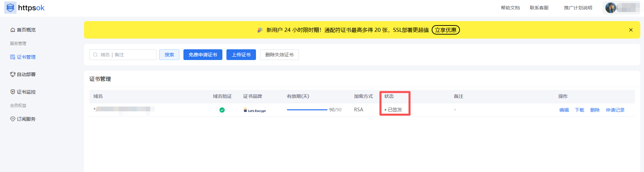Open 推广计划说明 in the top navigation
644x172 pixels.
578,8
